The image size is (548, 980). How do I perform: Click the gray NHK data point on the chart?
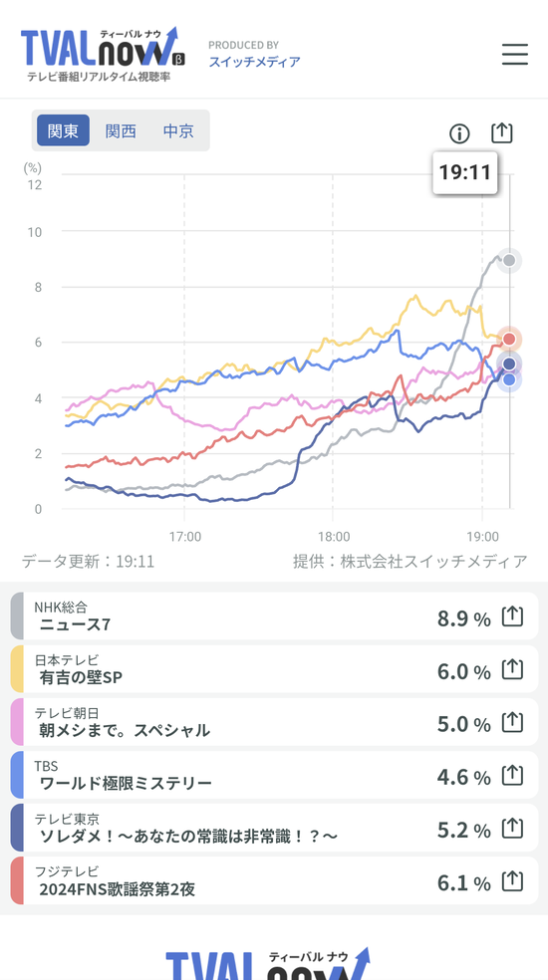509,261
